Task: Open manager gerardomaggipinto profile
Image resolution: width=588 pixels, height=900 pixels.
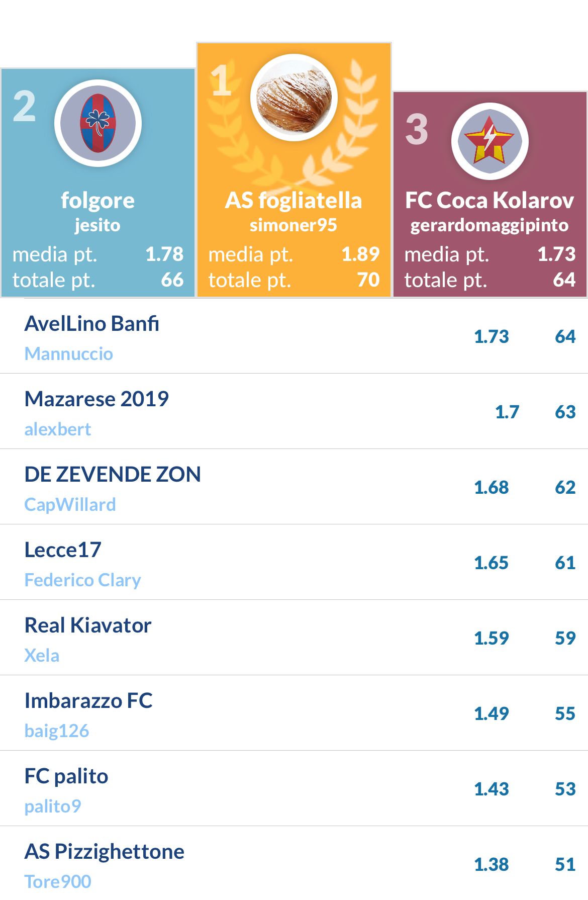Action: click(x=489, y=225)
